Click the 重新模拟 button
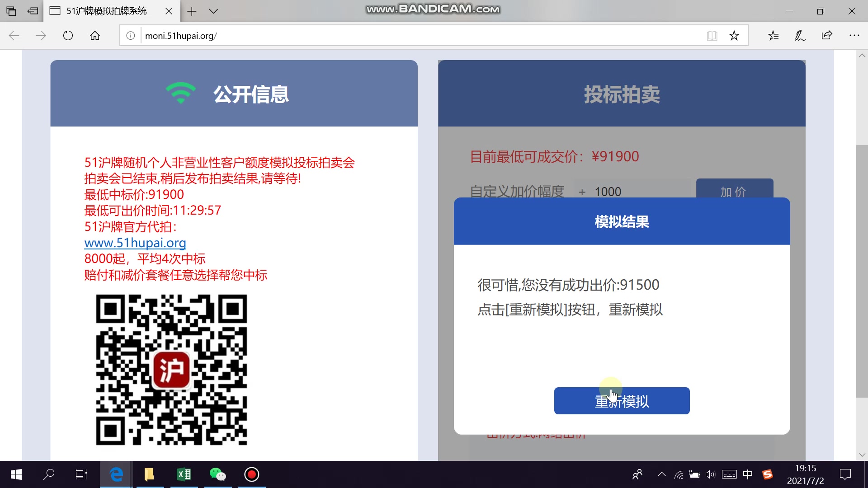The image size is (868, 488). pyautogui.click(x=622, y=401)
